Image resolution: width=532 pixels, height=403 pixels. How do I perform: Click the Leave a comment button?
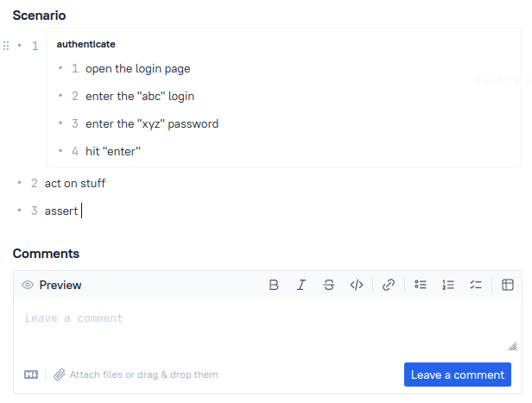(458, 375)
